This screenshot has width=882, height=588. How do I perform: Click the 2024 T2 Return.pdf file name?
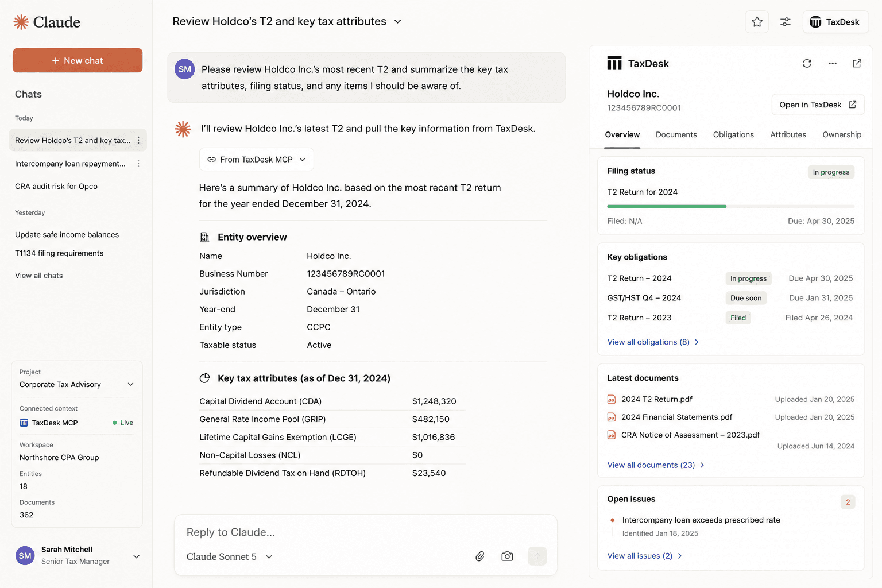coord(657,399)
